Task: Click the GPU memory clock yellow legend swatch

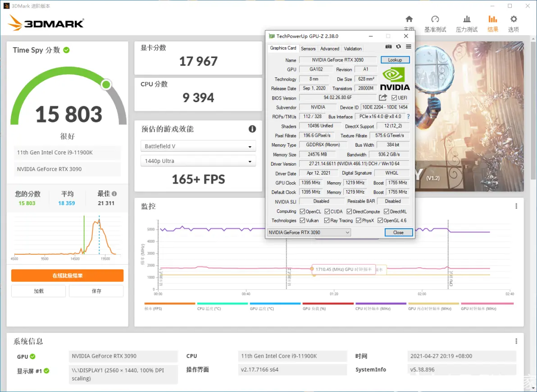Action: click(x=433, y=303)
